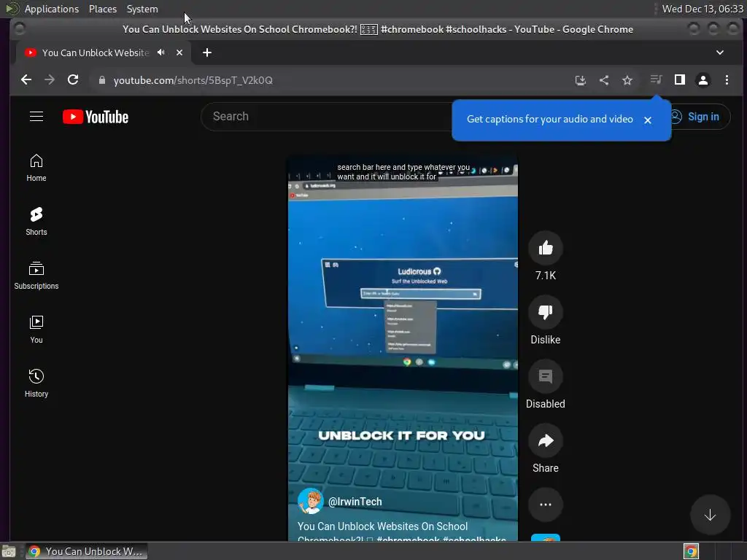Open the System menu
The height and width of the screenshot is (560, 747).
[142, 9]
